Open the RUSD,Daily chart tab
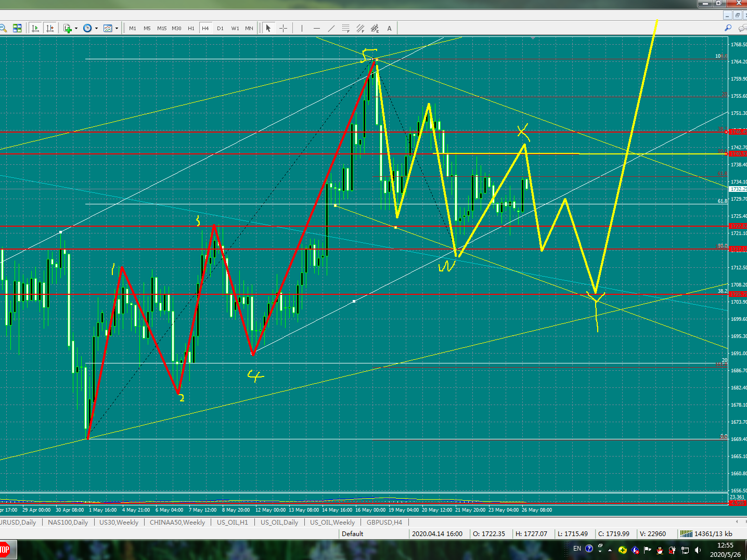 tap(18, 522)
